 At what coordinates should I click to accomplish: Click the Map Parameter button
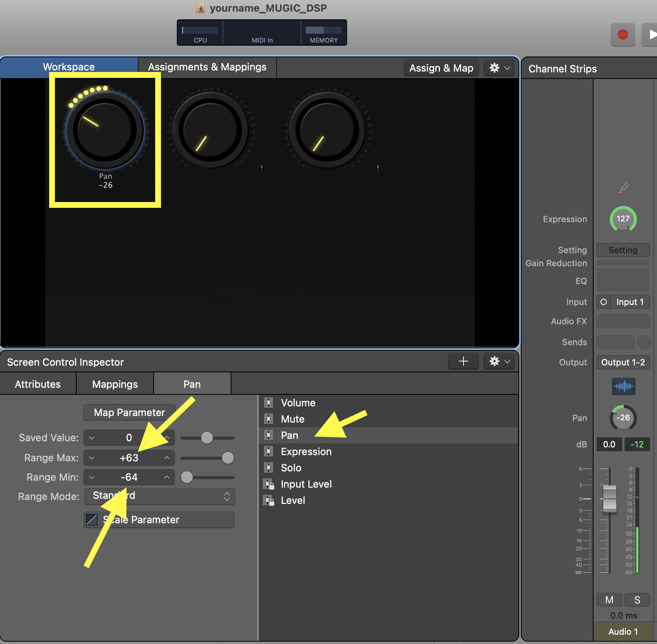click(129, 413)
